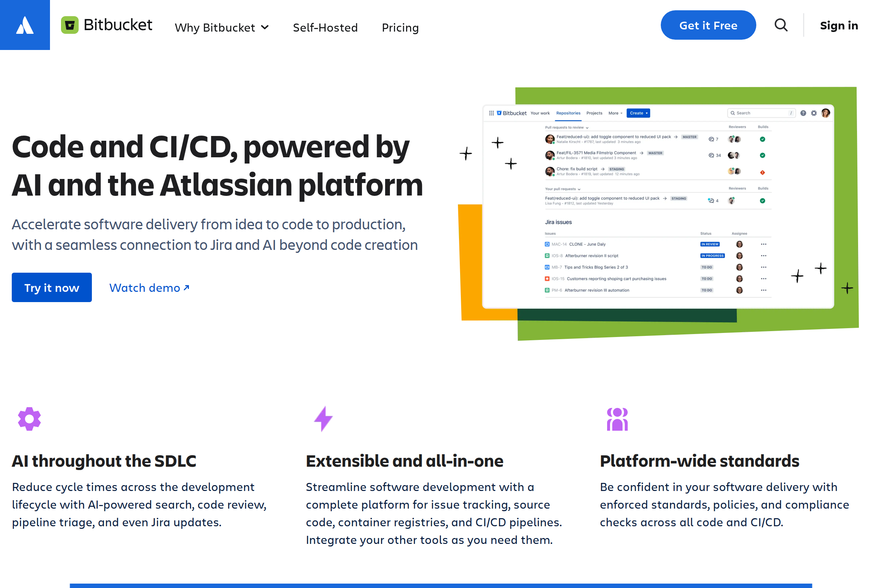Click the Get it Free button
Viewport: 882px width, 588px height.
click(x=708, y=25)
